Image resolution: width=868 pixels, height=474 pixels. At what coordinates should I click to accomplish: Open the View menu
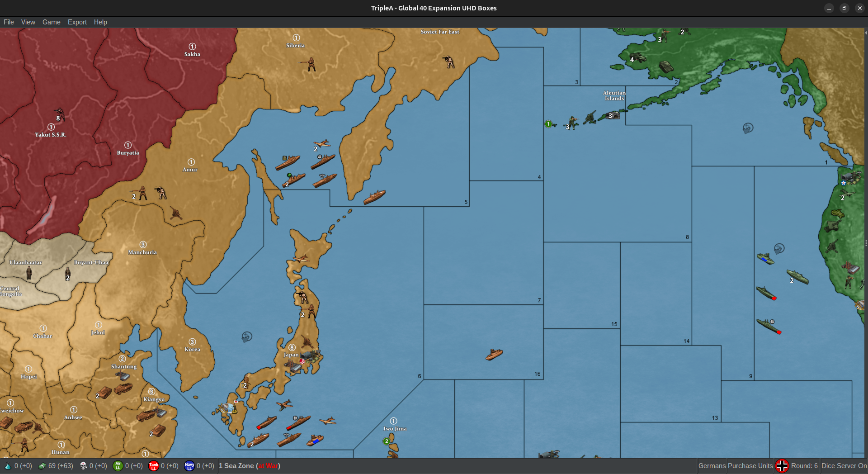tap(28, 22)
